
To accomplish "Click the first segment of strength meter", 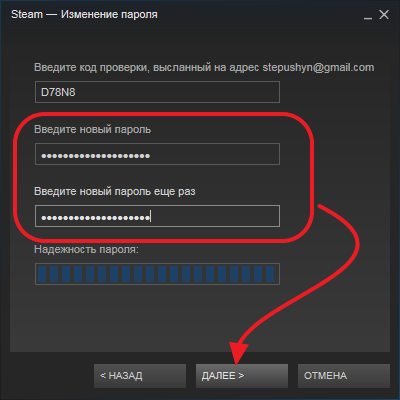I will [x=42, y=274].
